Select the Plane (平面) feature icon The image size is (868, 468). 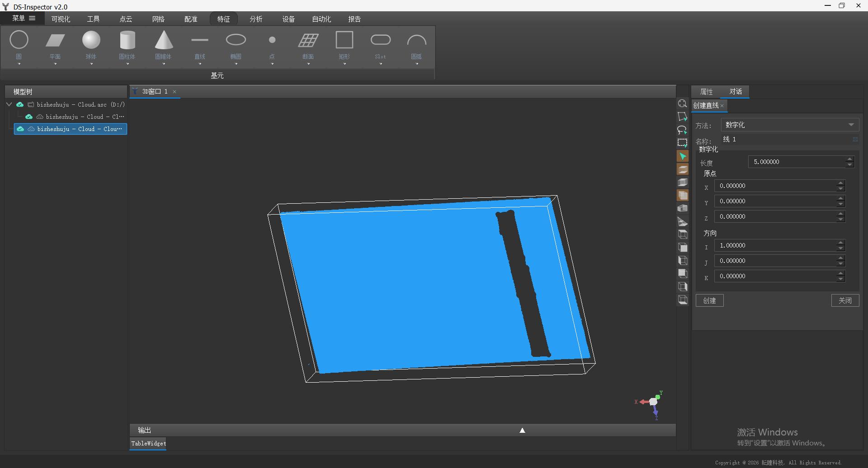coord(55,40)
